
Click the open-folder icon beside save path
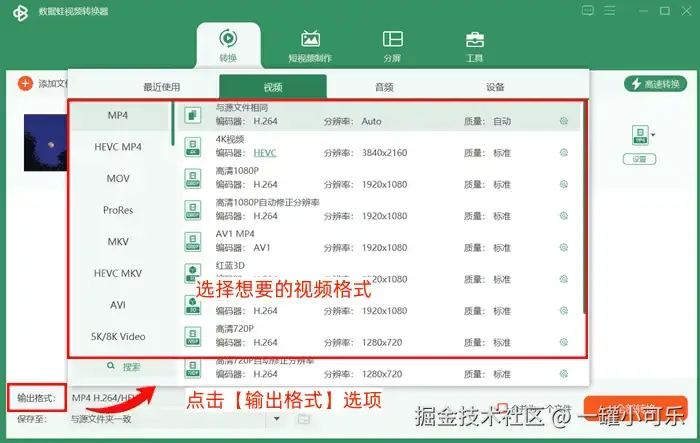click(x=304, y=419)
